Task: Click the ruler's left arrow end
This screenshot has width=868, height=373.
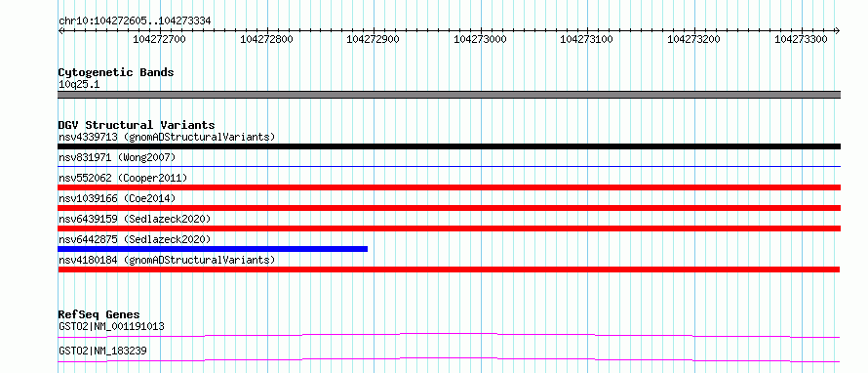Action: tap(60, 31)
